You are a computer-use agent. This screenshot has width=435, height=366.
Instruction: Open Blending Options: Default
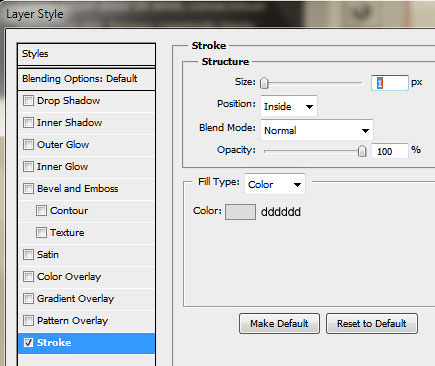(x=86, y=79)
